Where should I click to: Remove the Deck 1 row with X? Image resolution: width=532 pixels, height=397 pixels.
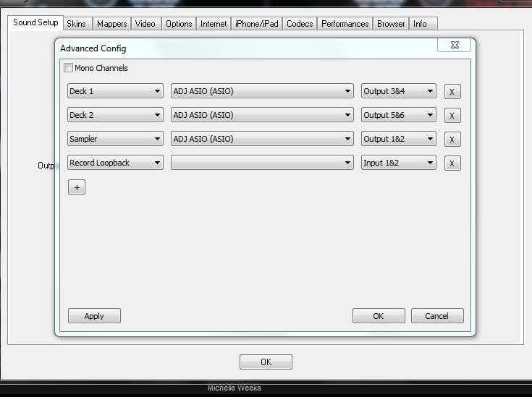point(452,92)
